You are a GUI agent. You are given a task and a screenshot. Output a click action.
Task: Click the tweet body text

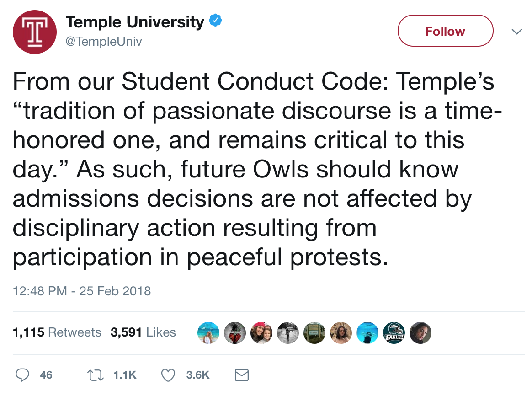point(251,169)
